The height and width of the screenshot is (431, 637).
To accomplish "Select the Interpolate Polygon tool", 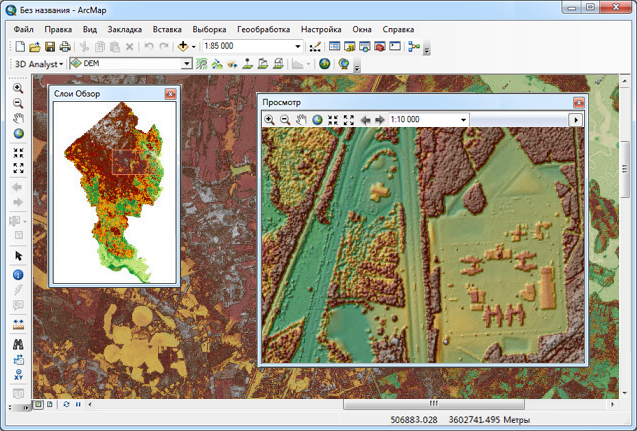I will [x=278, y=64].
